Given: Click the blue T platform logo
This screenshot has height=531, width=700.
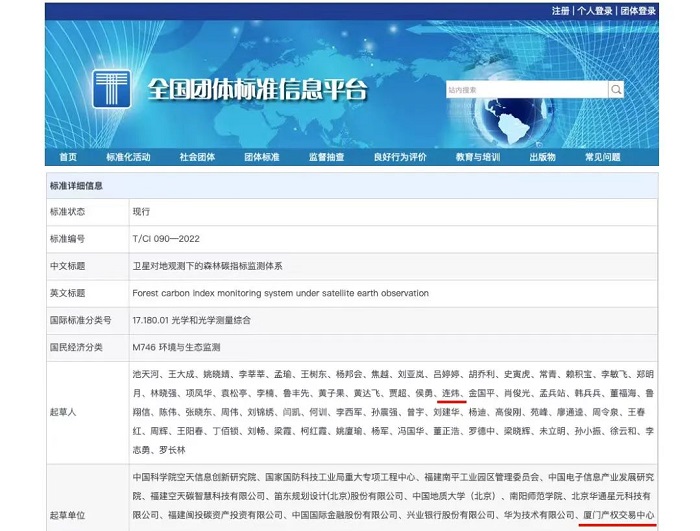Looking at the screenshot, I should click(x=113, y=89).
